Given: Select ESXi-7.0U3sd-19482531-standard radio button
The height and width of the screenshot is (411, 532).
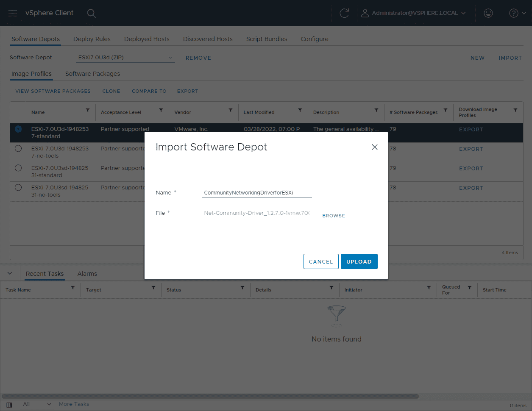Looking at the screenshot, I should (x=18, y=168).
